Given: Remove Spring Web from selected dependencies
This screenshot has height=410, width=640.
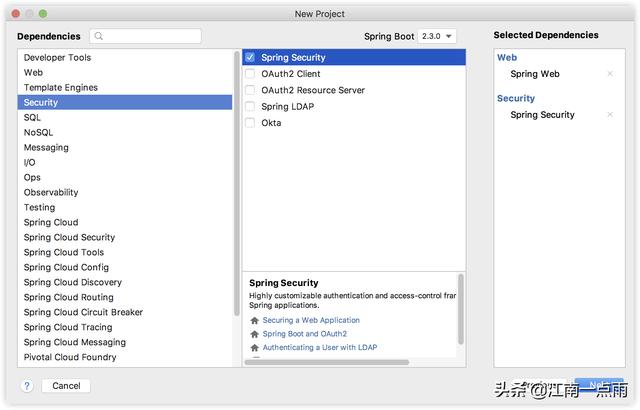Looking at the screenshot, I should [610, 74].
